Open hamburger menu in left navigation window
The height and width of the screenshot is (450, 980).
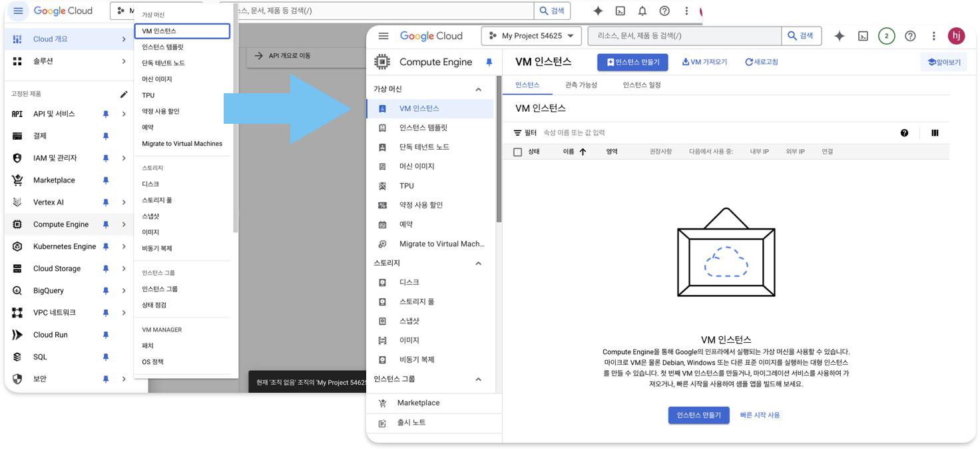[x=18, y=11]
